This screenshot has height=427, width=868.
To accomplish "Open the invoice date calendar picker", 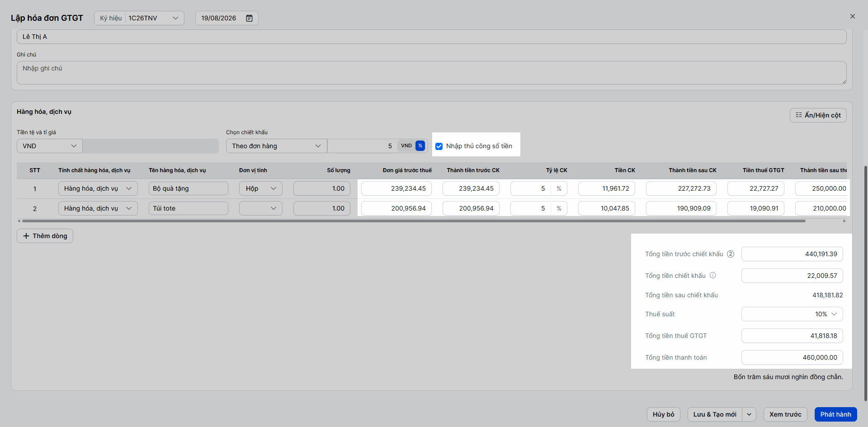I will (249, 18).
